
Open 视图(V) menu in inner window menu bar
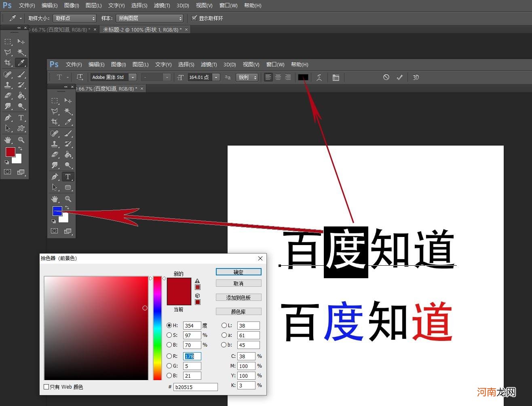(251, 64)
